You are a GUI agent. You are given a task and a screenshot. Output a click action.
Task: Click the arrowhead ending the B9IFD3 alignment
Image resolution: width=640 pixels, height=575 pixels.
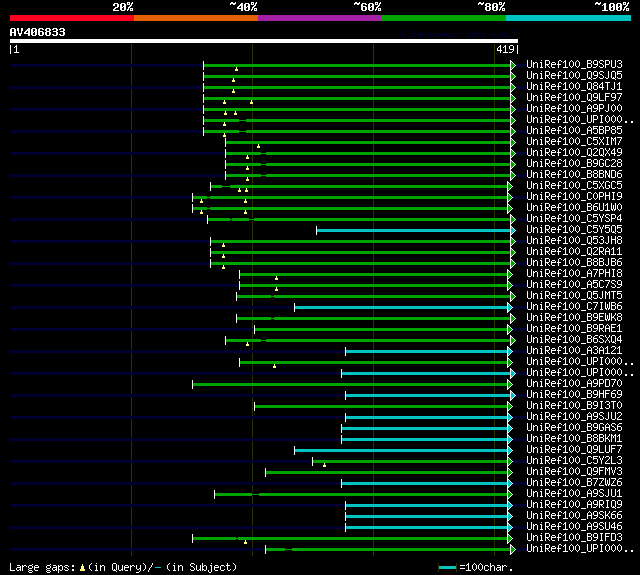click(x=510, y=538)
